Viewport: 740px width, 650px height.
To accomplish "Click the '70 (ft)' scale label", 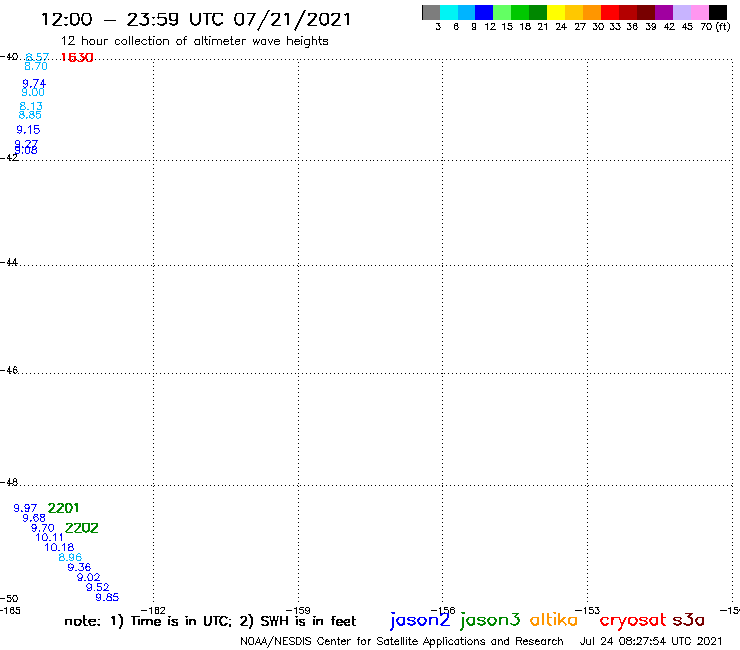I will coord(715,27).
